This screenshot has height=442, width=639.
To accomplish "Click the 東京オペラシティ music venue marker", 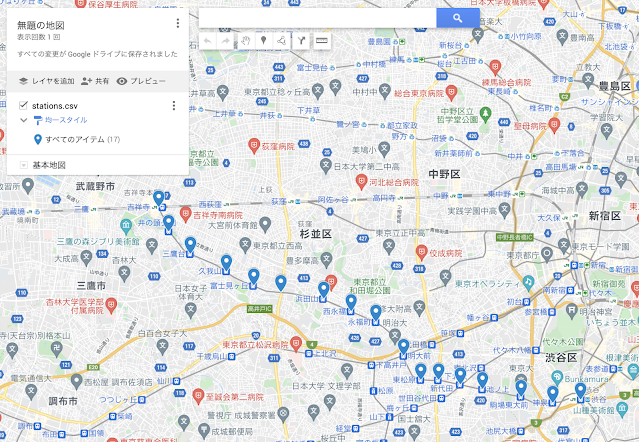I will (528, 281).
